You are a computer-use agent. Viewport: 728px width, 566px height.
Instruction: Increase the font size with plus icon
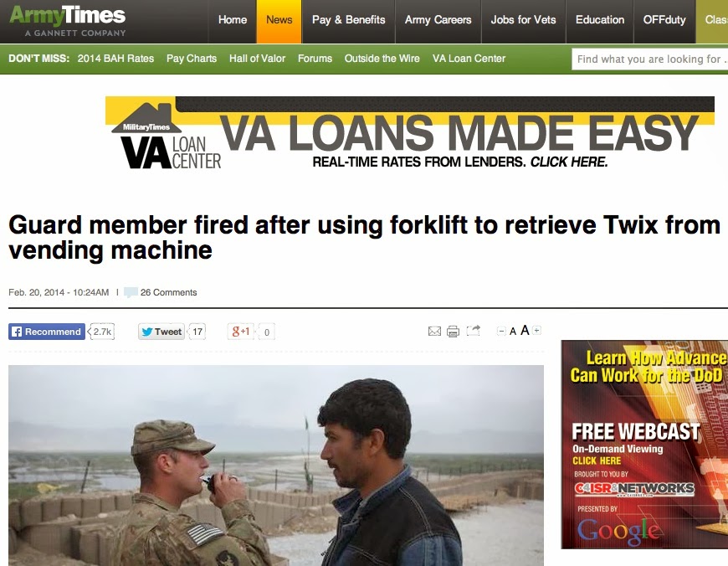[536, 331]
